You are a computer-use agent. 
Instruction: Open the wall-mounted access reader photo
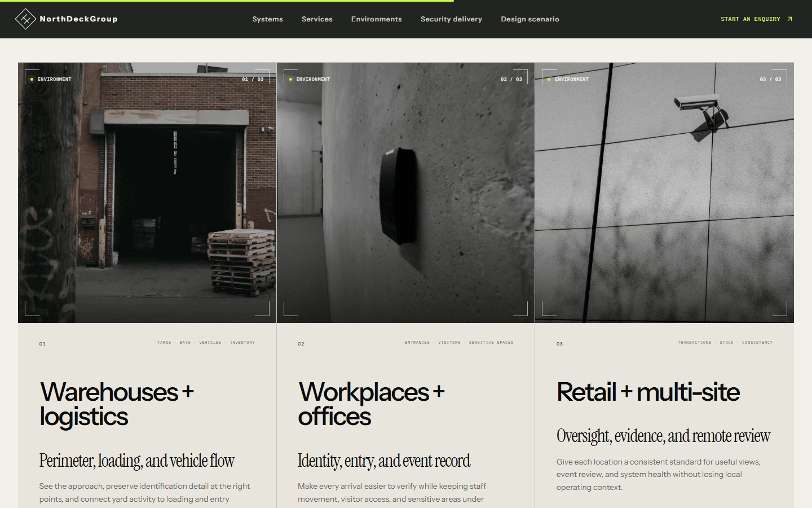(x=405, y=192)
